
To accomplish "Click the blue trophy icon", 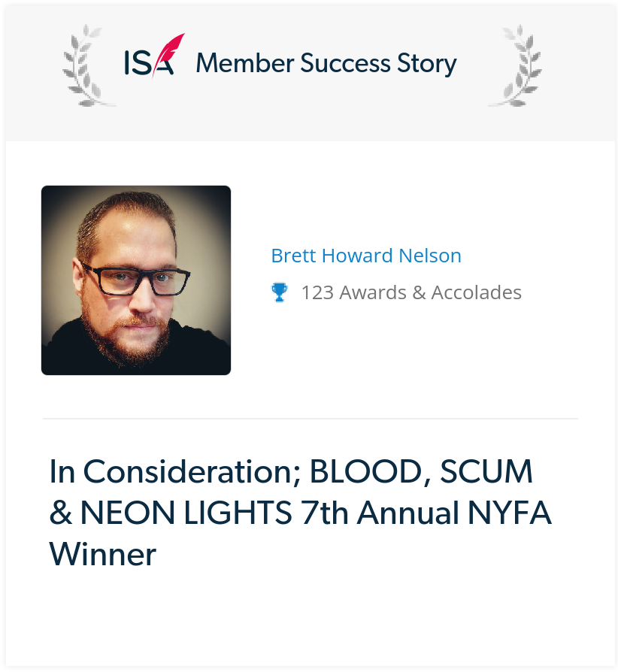I will (280, 292).
